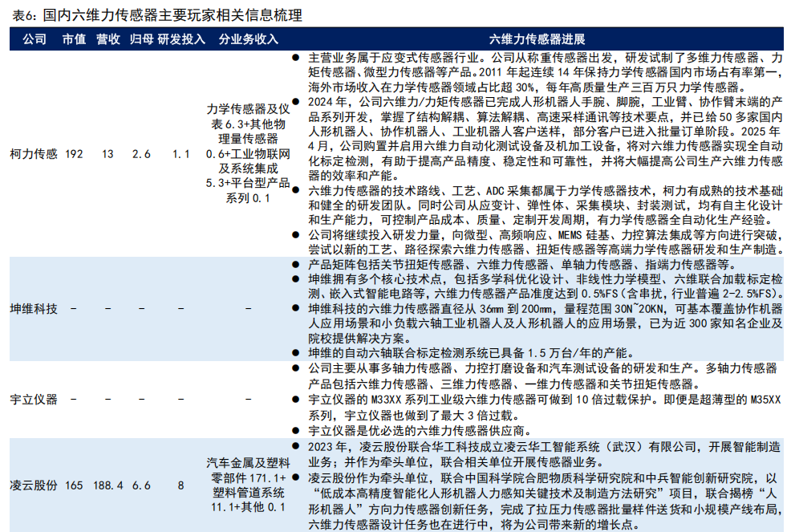Click the '研发投入' column header
Image resolution: width=791 pixels, height=532 pixels.
(181, 39)
